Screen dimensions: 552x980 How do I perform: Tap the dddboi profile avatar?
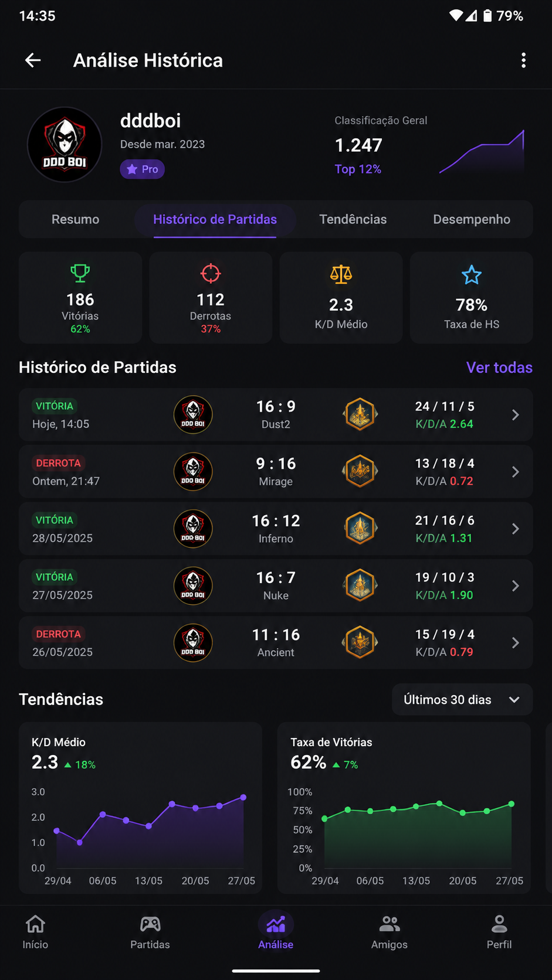[65, 144]
